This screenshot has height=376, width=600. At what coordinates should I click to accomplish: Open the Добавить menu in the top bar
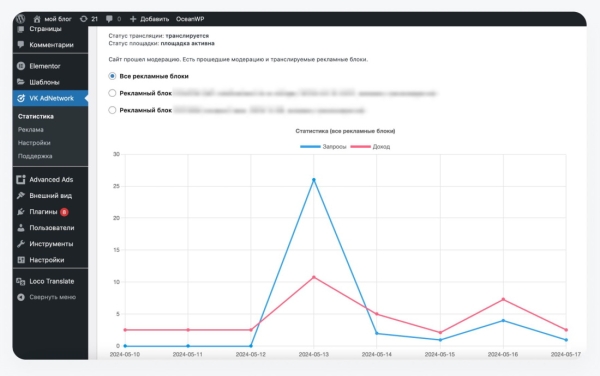click(x=149, y=19)
